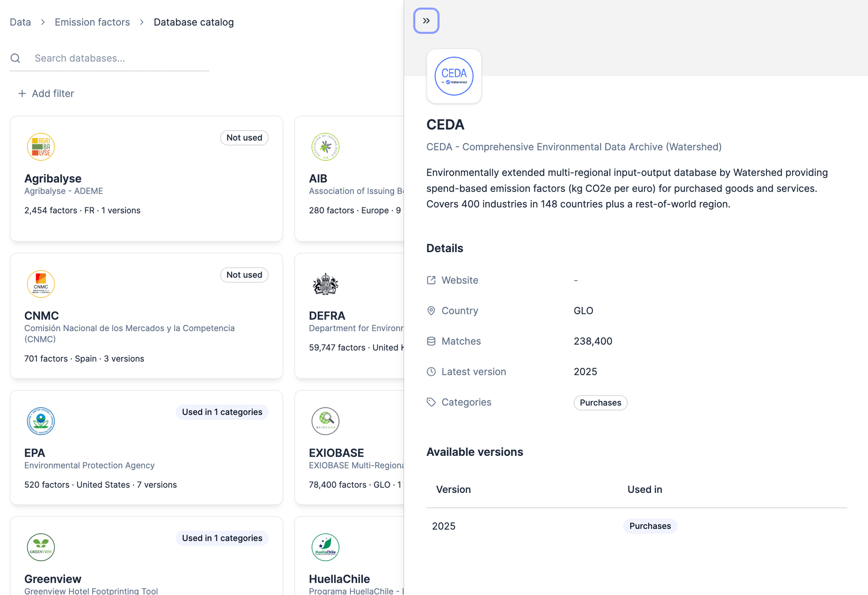The image size is (868, 595).
Task: Click Database catalog breadcrumb
Action: pyautogui.click(x=193, y=22)
